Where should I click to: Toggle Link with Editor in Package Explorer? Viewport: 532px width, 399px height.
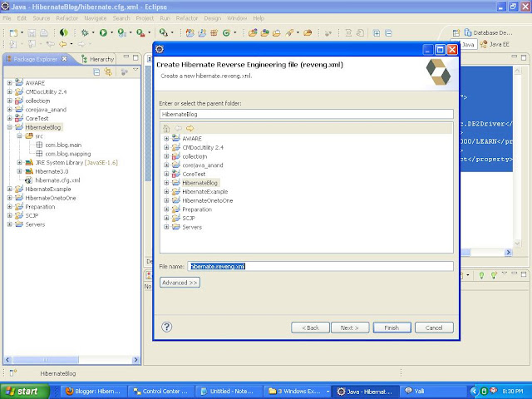108,72
